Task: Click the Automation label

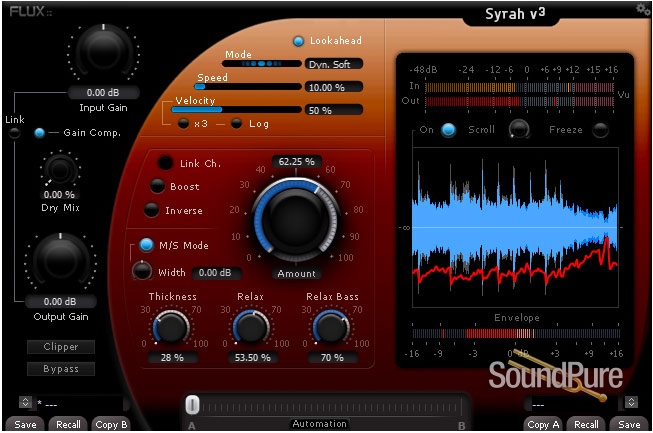Action: [319, 423]
